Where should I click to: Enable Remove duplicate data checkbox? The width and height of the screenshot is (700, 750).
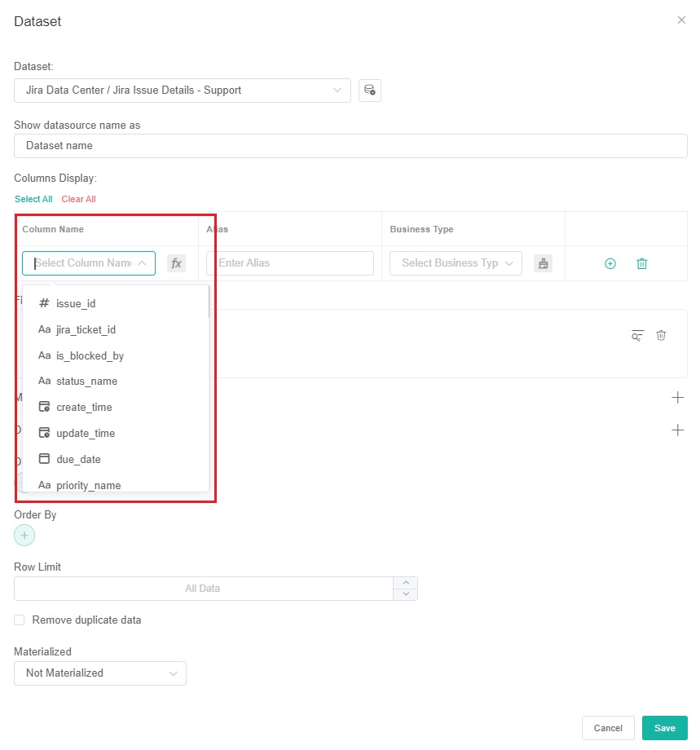20,620
